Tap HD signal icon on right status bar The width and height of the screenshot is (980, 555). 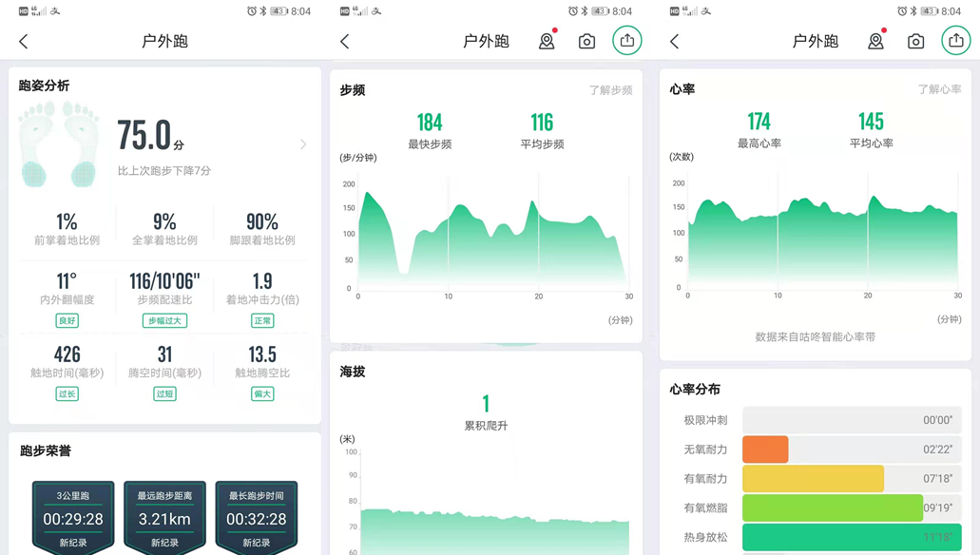[x=674, y=11]
